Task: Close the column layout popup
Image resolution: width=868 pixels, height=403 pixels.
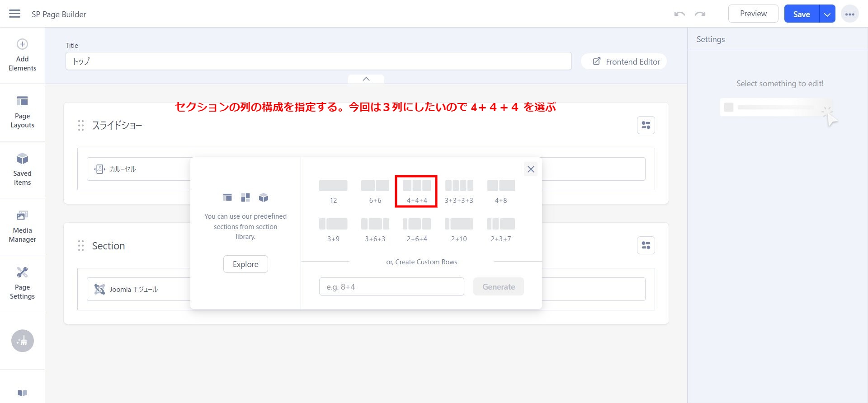Action: [531, 169]
